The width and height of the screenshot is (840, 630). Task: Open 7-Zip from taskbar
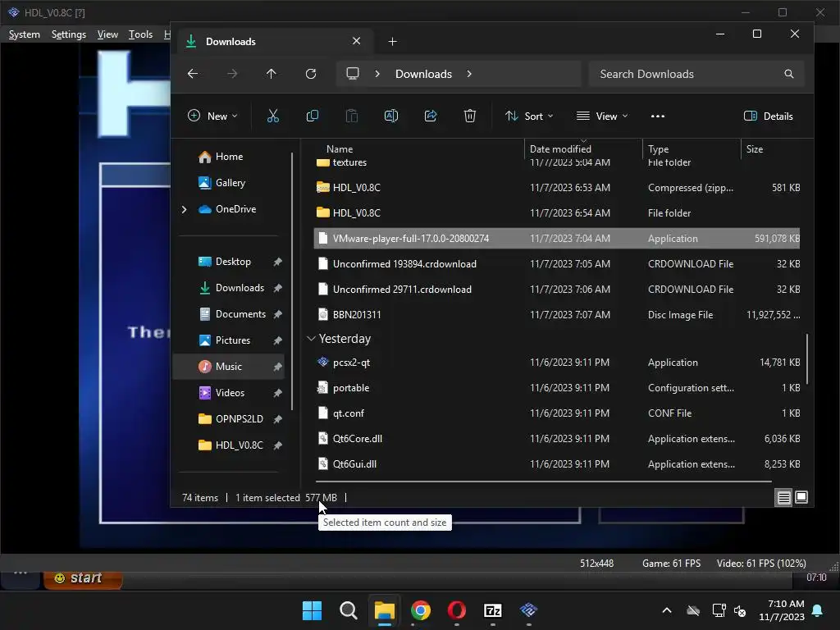[x=492, y=610]
